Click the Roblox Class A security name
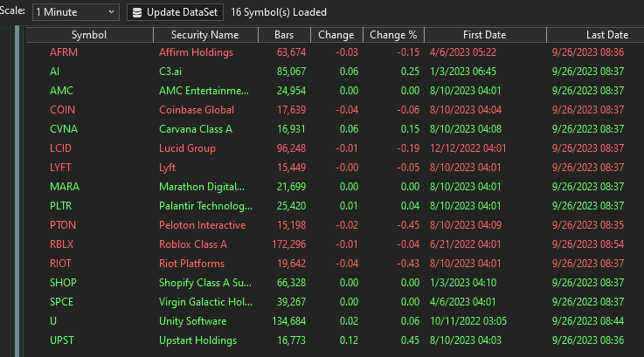The image size is (644, 357). (192, 244)
